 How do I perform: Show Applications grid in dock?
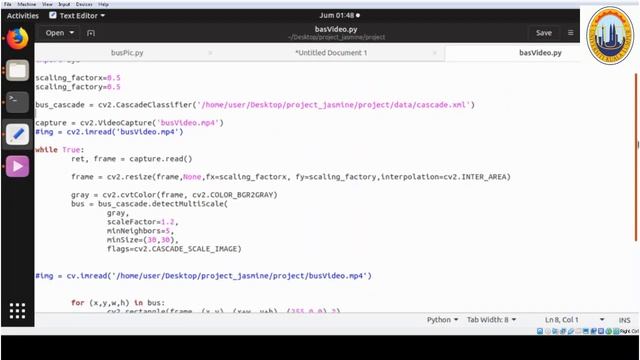pos(17,311)
